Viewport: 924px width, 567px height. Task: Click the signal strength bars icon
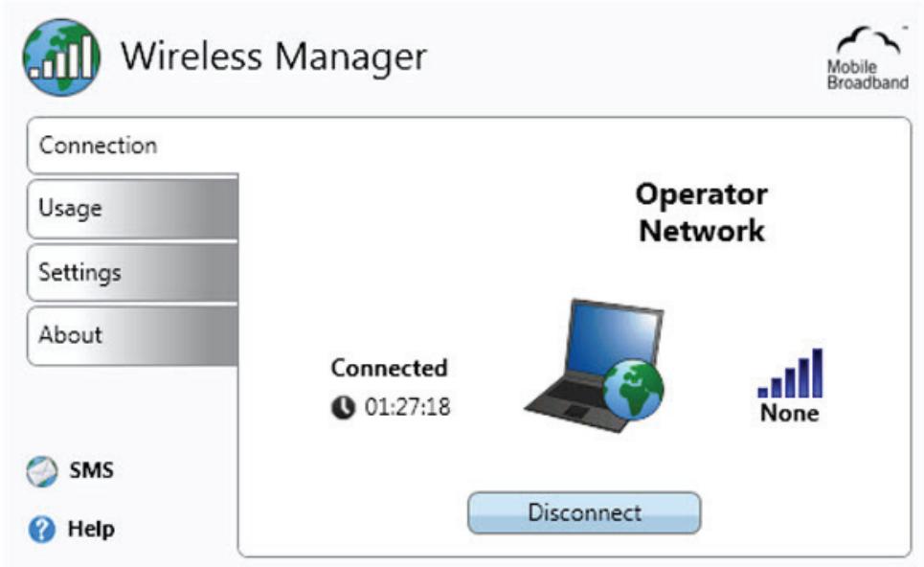tap(790, 374)
